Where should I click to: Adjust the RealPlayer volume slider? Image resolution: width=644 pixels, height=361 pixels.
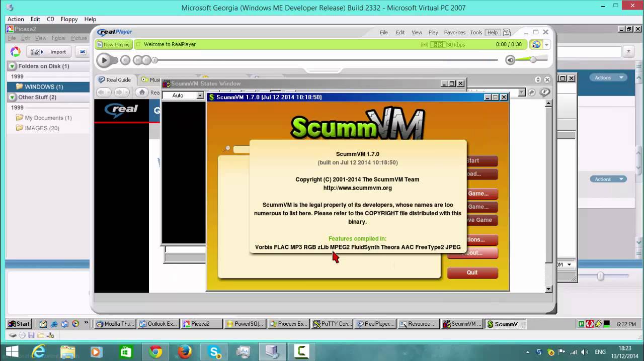pyautogui.click(x=532, y=59)
